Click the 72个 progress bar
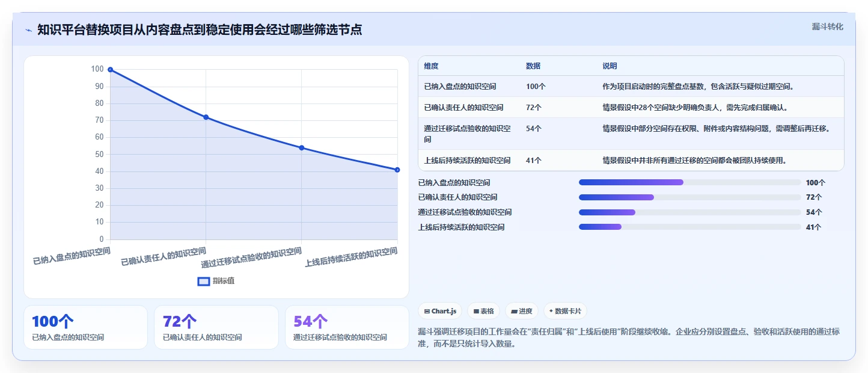This screenshot has height=373, width=868. [689, 197]
